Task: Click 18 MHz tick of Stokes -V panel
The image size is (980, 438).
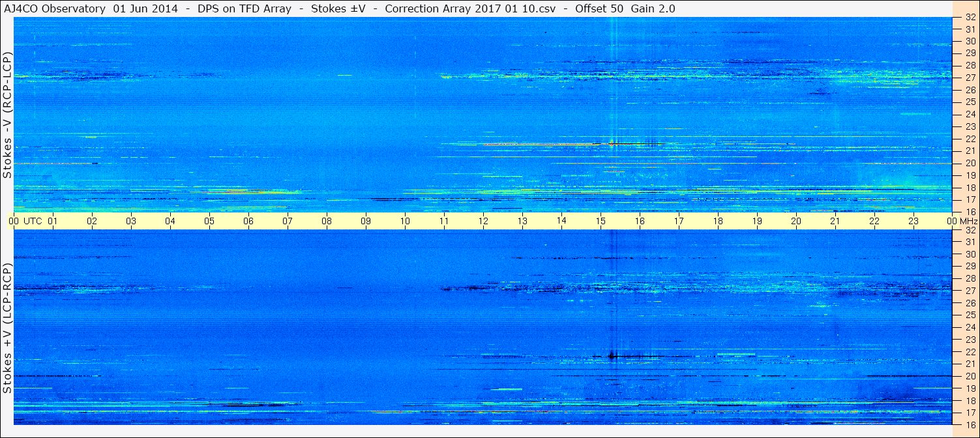Action: [970, 187]
